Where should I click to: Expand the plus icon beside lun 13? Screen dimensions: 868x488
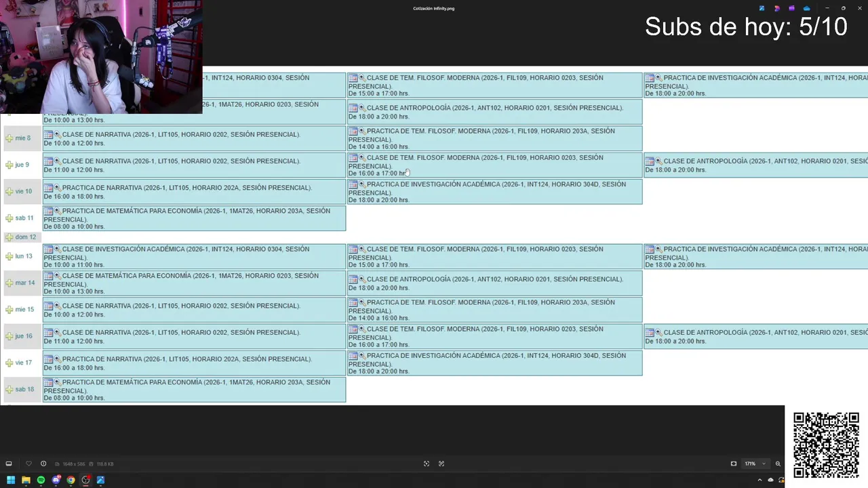click(9, 256)
